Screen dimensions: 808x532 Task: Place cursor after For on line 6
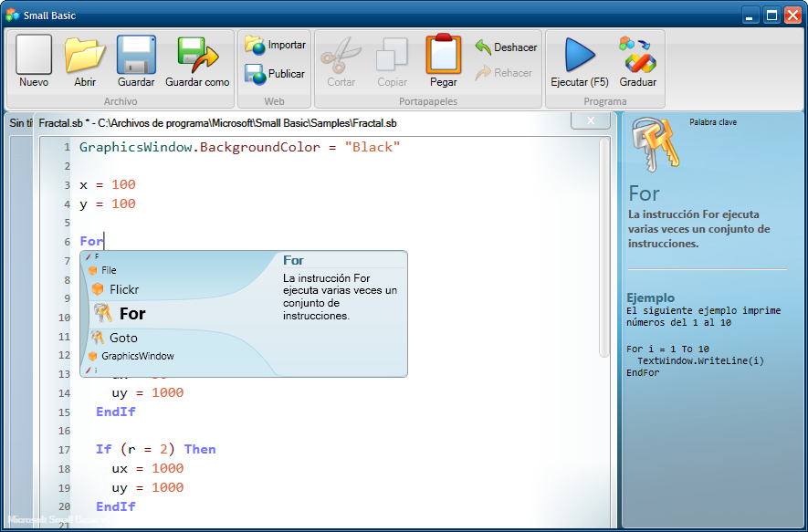[x=103, y=240]
